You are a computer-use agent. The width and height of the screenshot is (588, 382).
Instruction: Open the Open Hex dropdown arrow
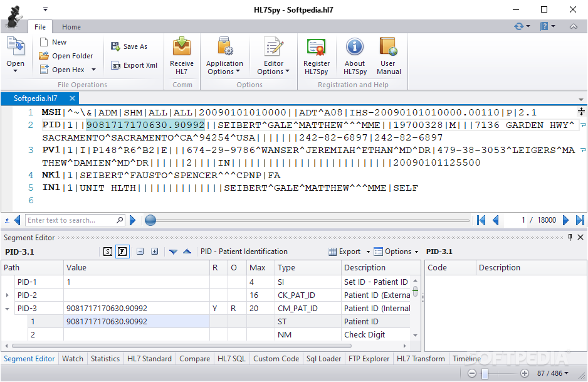(x=94, y=70)
